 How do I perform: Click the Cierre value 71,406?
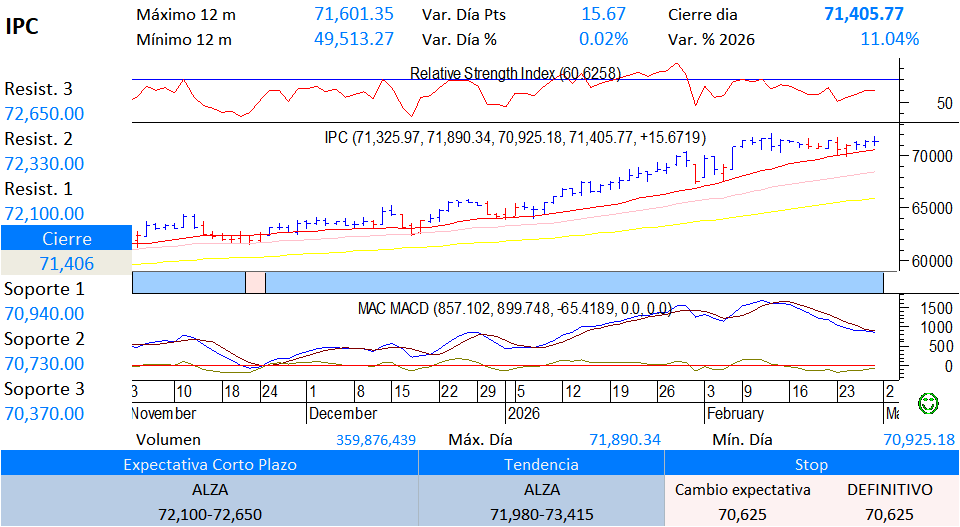66,264
